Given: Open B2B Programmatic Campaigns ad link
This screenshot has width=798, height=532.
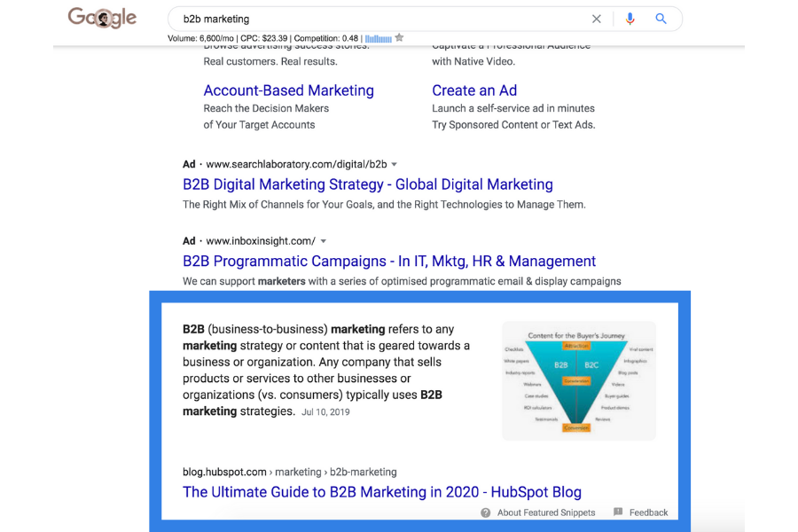Looking at the screenshot, I should tap(389, 262).
